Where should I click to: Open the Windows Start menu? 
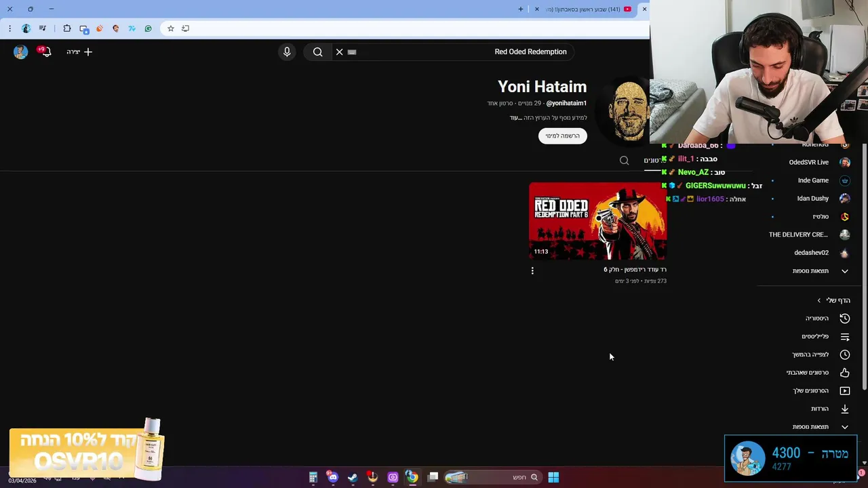(x=553, y=477)
